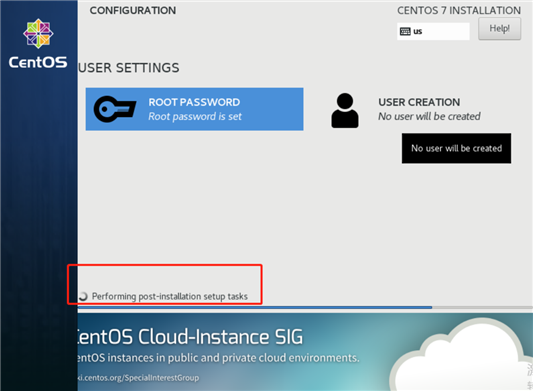This screenshot has width=533, height=391.
Task: Click the USER SETTINGS section heading
Action: [128, 68]
